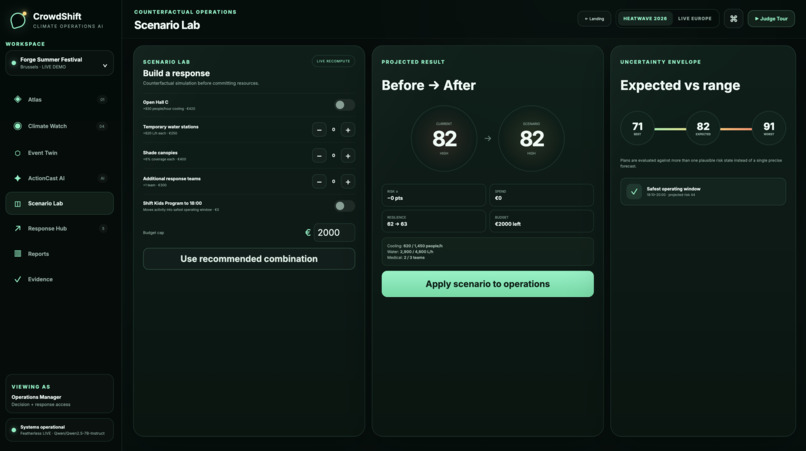Select the Heatwave 2026 tab

pos(645,19)
